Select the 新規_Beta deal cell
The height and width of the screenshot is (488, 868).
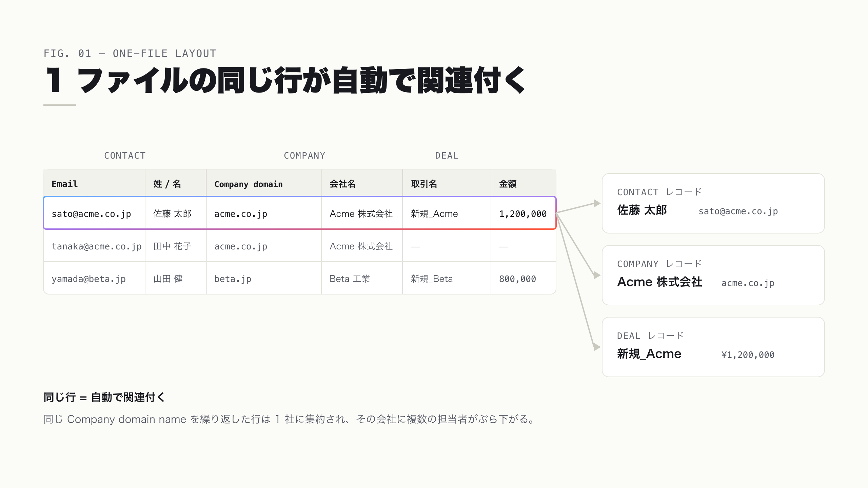(x=447, y=279)
